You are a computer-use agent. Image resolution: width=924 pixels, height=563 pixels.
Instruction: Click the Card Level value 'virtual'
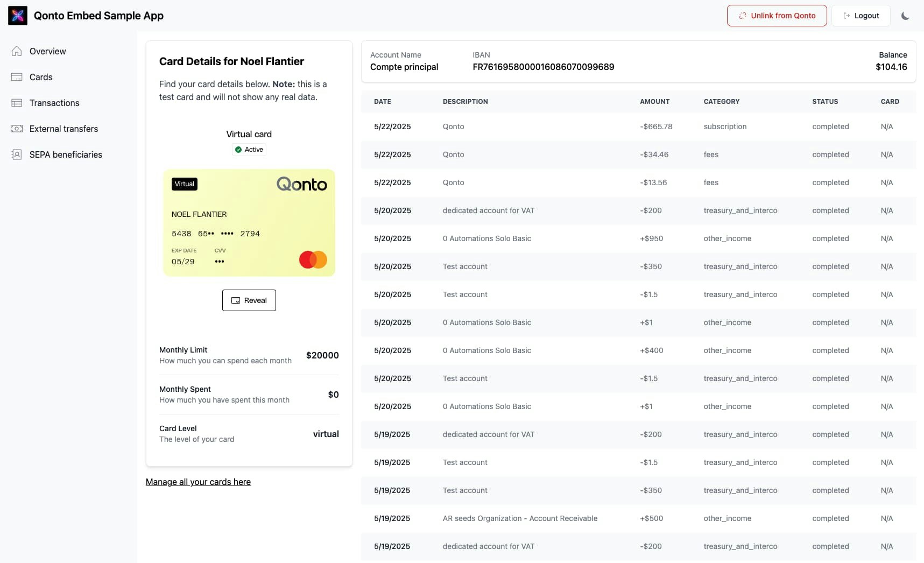(x=326, y=434)
